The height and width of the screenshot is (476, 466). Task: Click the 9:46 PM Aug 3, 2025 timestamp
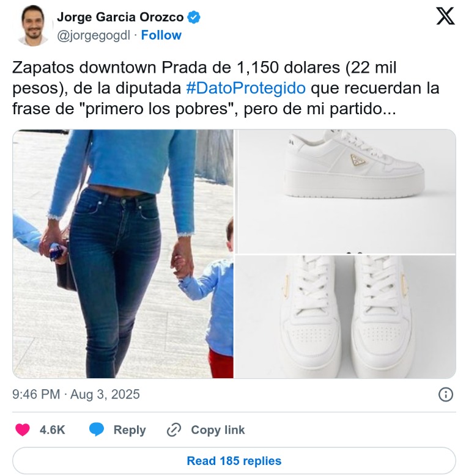[x=76, y=394]
